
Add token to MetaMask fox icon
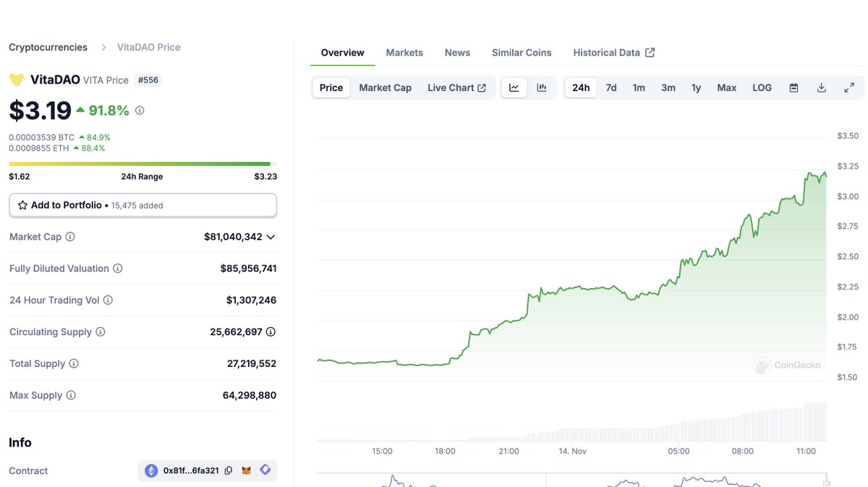pos(247,470)
